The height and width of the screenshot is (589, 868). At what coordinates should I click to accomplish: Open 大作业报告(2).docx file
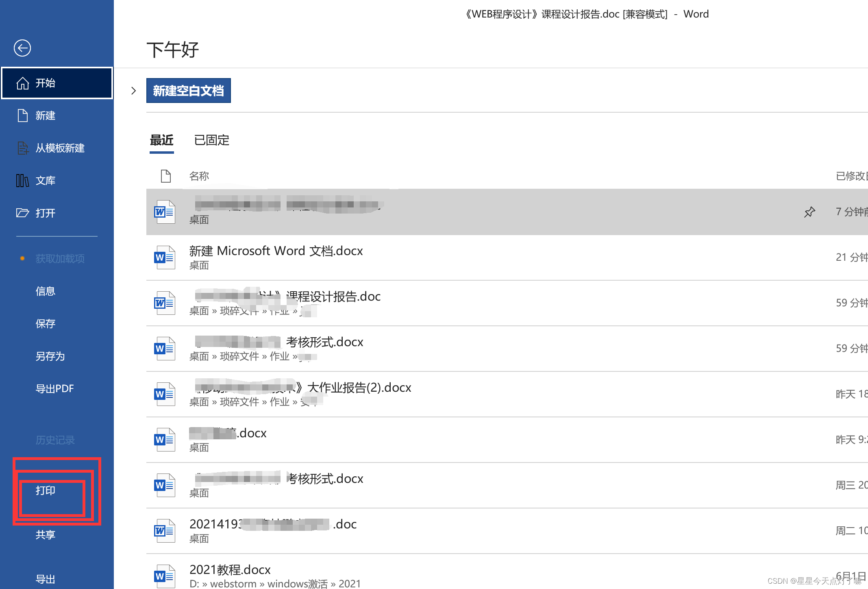tap(507, 394)
